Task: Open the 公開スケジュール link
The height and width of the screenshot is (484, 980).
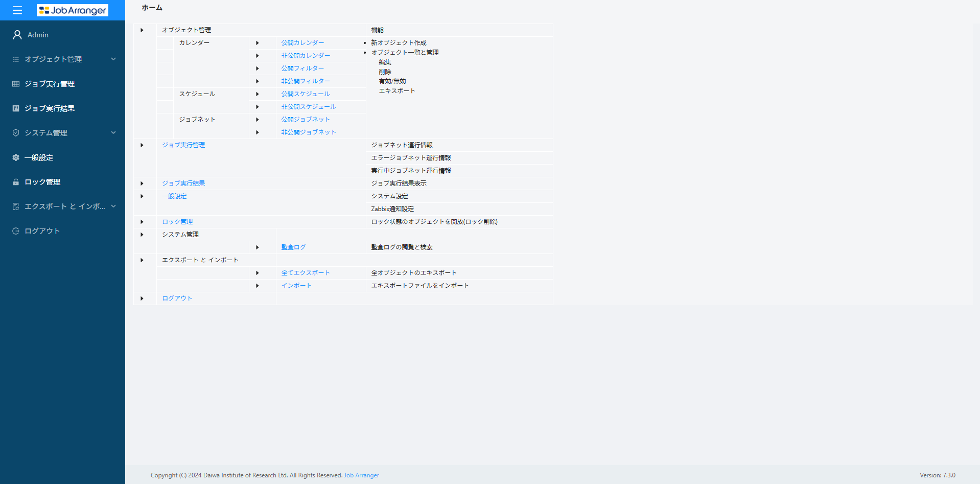Action: [x=306, y=94]
